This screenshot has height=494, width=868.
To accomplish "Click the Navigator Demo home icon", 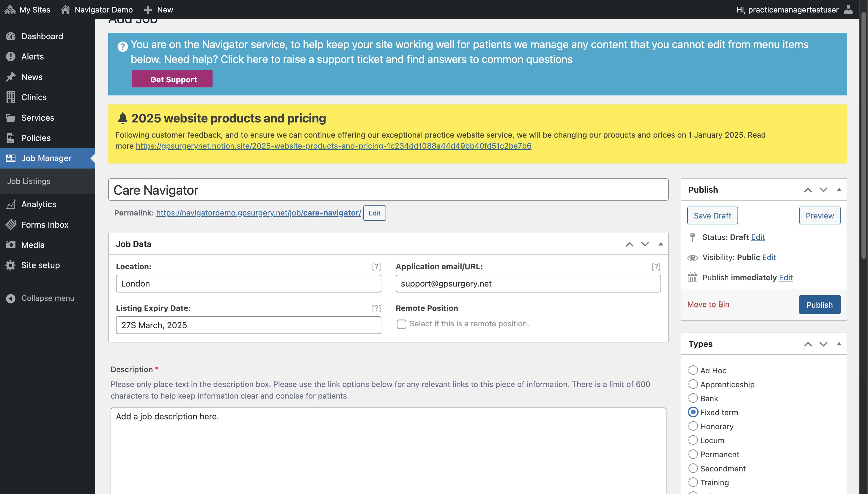I will tap(65, 10).
